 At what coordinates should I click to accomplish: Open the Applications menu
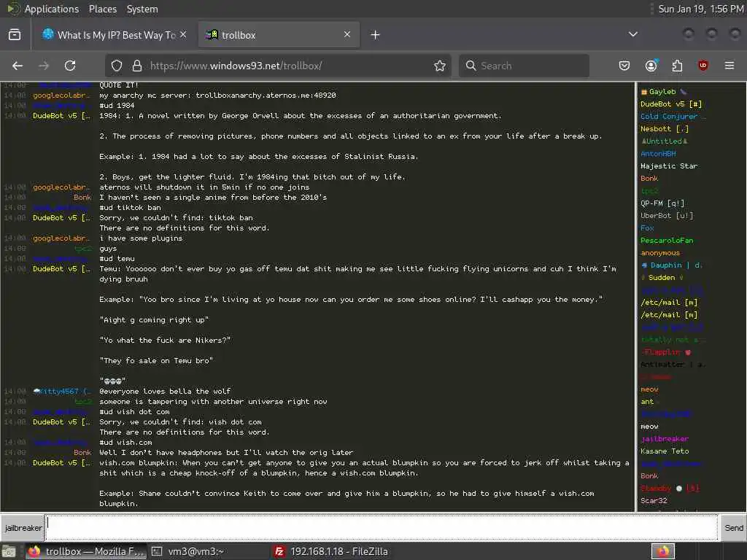[43, 9]
